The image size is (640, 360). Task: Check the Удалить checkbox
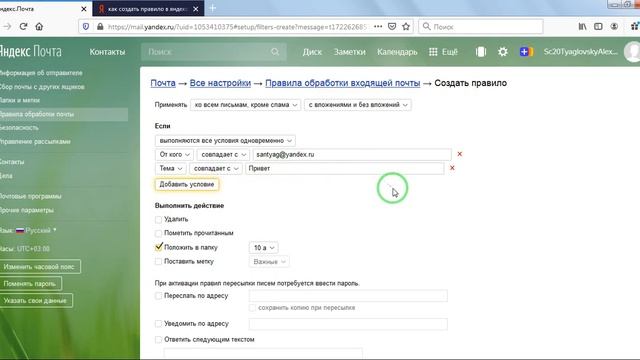(x=158, y=220)
